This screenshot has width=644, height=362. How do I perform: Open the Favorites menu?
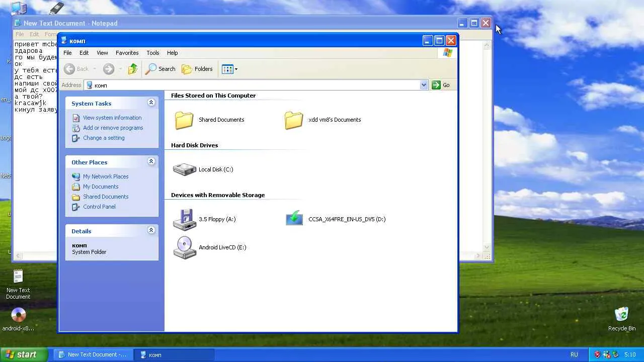(127, 53)
